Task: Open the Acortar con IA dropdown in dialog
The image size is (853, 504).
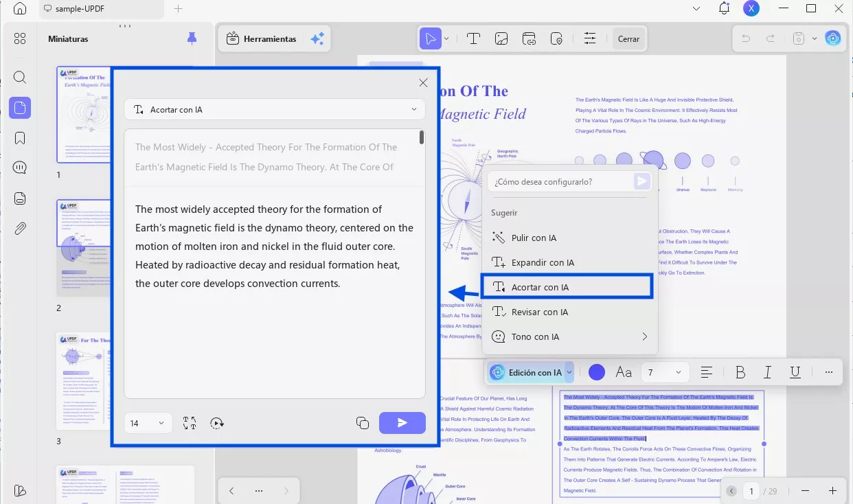Action: click(275, 109)
